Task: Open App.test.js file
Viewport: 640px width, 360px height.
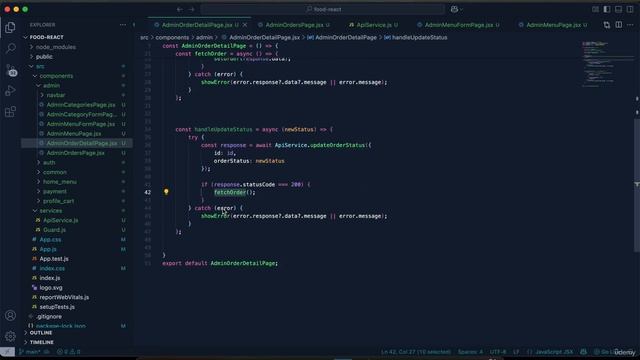Action: pos(54,259)
